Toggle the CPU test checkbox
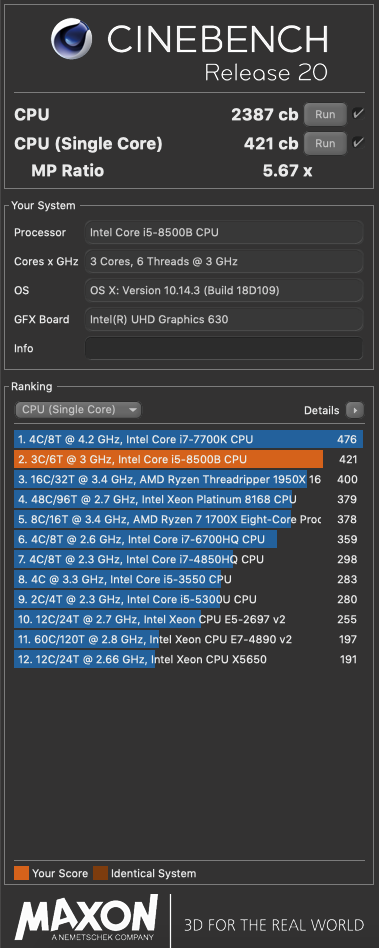The image size is (379, 948). (358, 114)
